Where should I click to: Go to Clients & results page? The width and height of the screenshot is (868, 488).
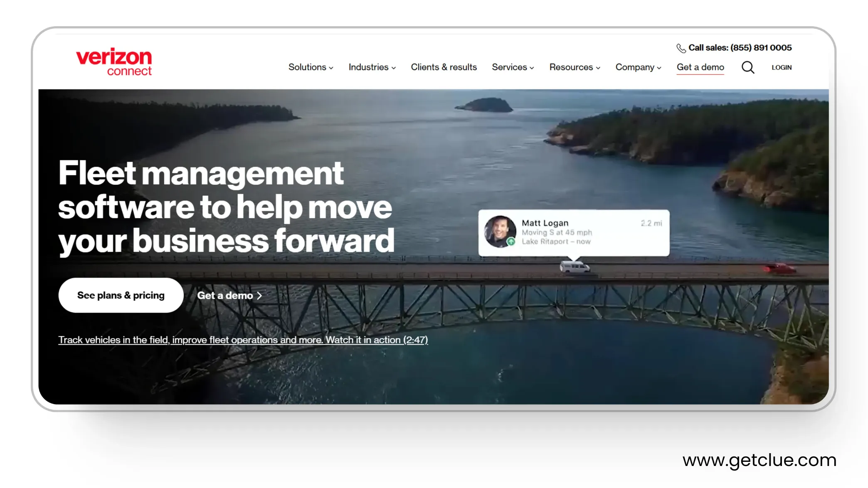click(x=444, y=67)
